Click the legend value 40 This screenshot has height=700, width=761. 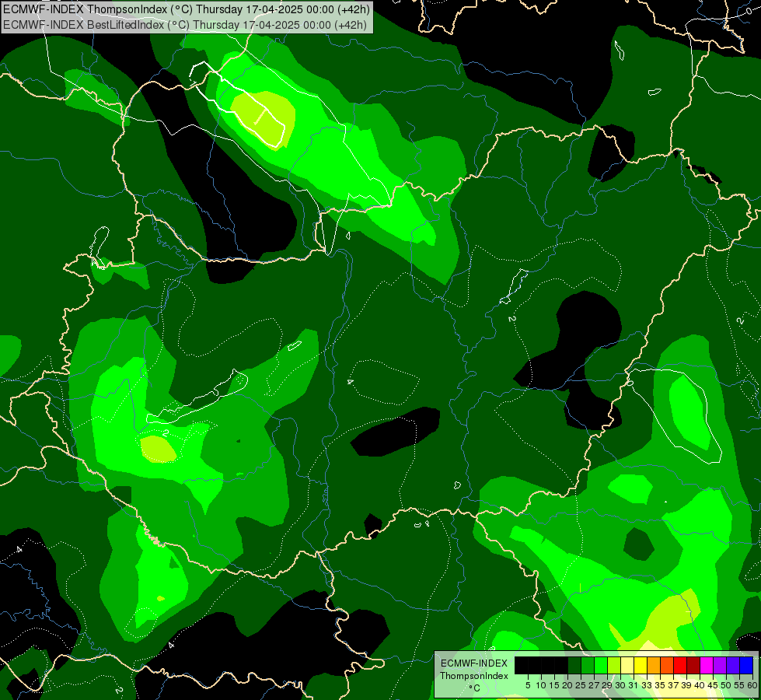click(700, 685)
